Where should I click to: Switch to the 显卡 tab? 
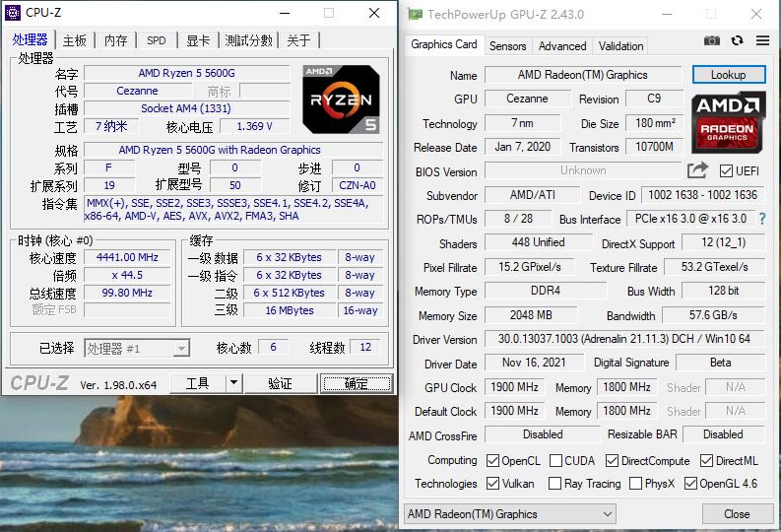[198, 40]
